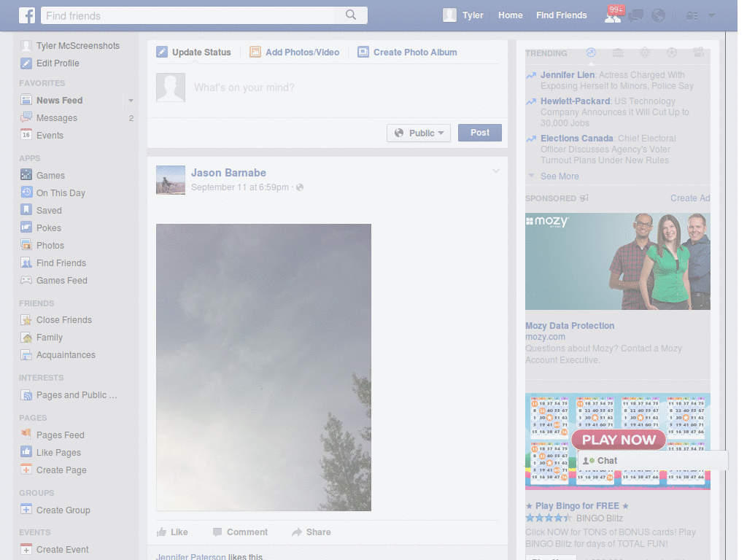Click the Create Event calendar icon
This screenshot has height=560, width=747.
[x=26, y=549]
